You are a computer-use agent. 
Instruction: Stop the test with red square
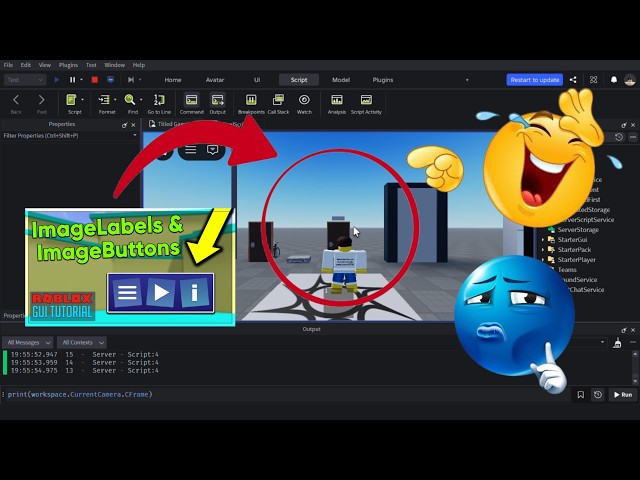click(x=95, y=80)
